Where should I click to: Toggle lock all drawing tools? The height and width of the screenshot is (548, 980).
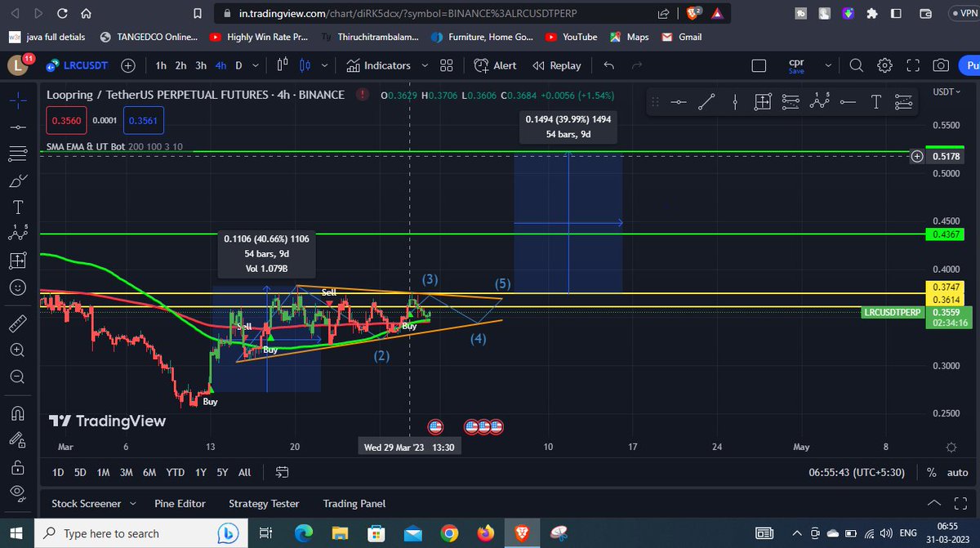[x=18, y=466]
